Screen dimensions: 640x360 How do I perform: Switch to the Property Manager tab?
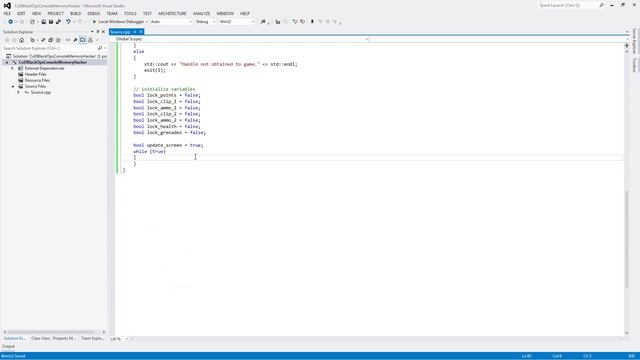pos(64,338)
